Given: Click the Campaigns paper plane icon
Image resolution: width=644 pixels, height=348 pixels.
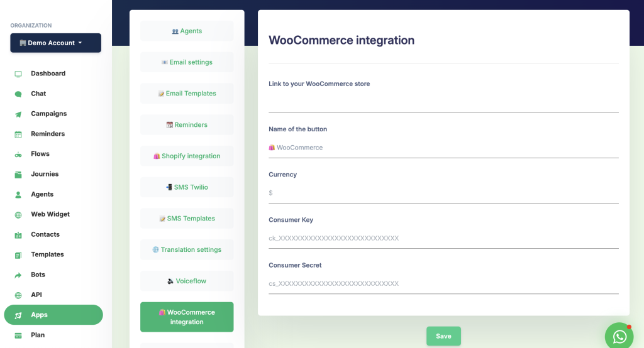Looking at the screenshot, I should coord(18,114).
